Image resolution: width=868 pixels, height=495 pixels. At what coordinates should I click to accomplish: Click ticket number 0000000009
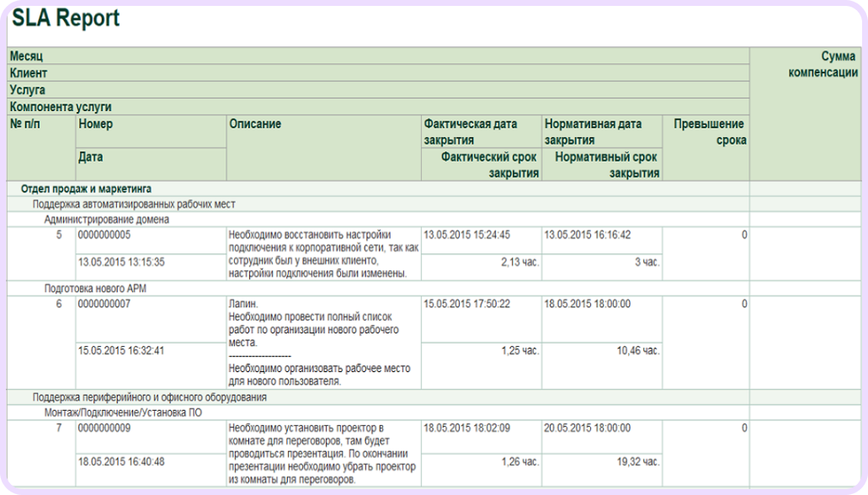[x=104, y=428]
